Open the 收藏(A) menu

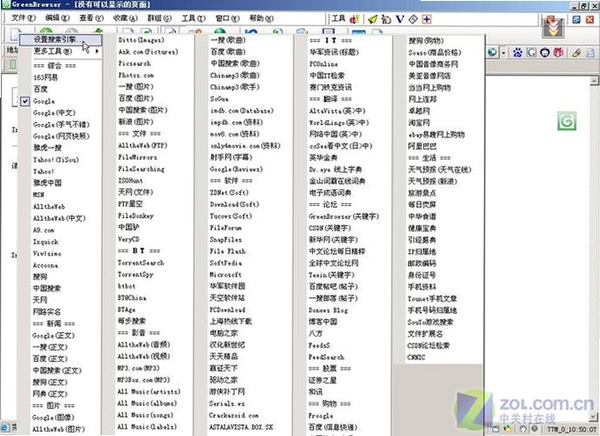(125, 18)
